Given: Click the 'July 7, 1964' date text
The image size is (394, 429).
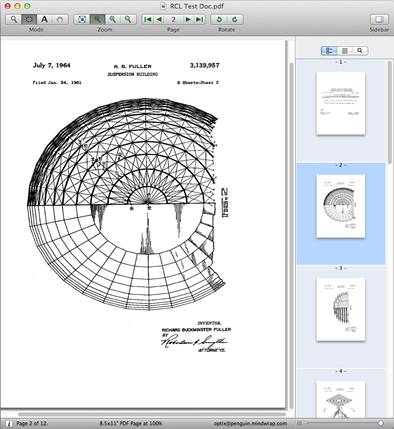Looking at the screenshot, I should [x=52, y=65].
